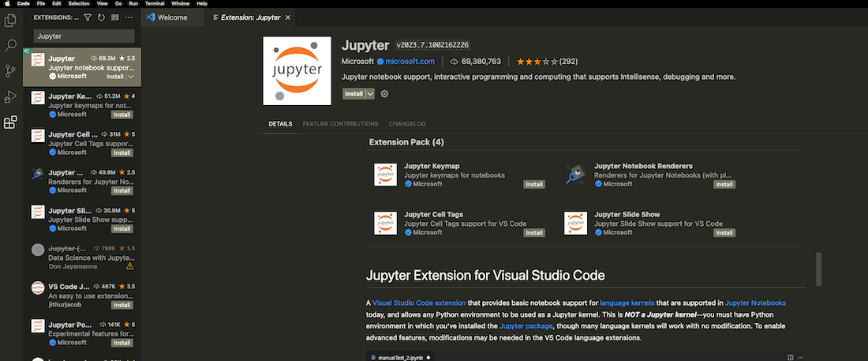
Task: Install the Jupyter Keymap pack extension
Action: pyautogui.click(x=534, y=184)
